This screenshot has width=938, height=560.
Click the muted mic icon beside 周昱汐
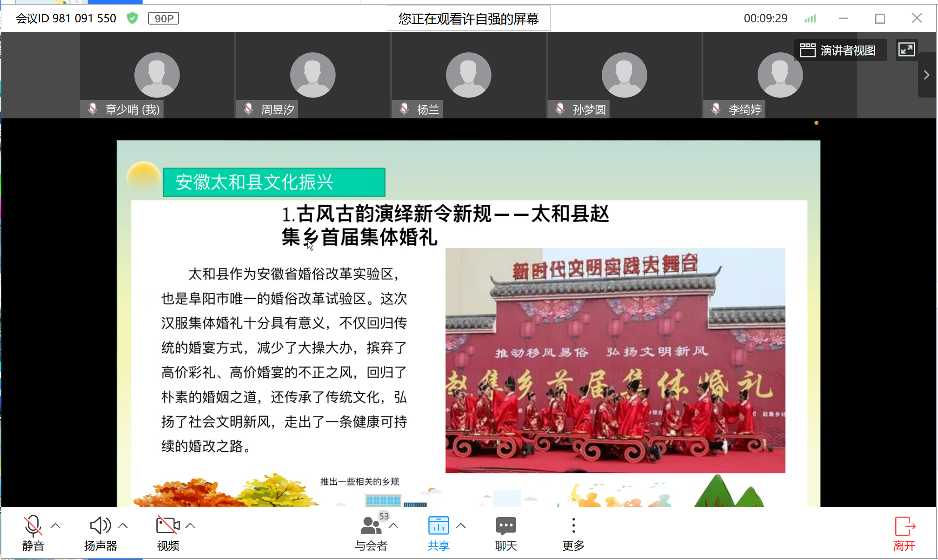click(249, 109)
